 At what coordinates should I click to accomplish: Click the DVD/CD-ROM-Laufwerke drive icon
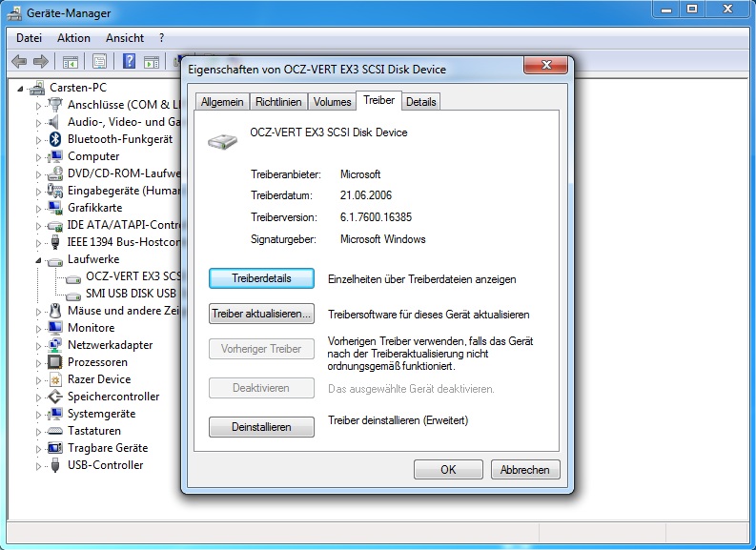pyautogui.click(x=55, y=173)
